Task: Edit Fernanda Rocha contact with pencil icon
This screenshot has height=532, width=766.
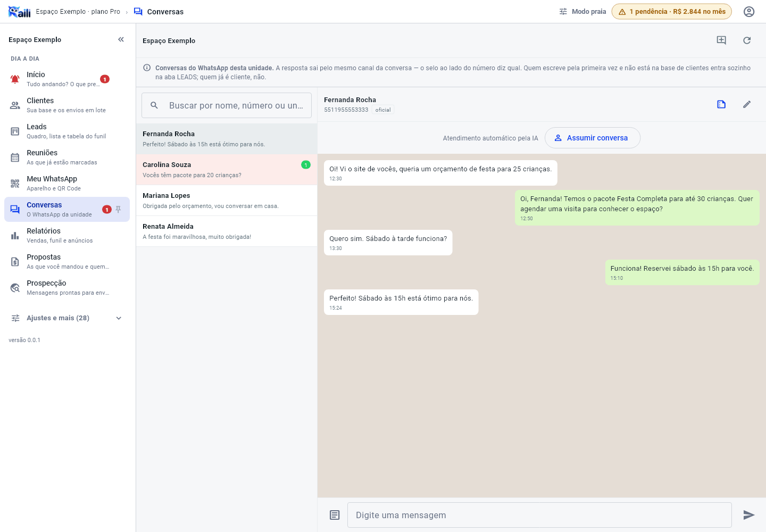Action: pyautogui.click(x=747, y=104)
